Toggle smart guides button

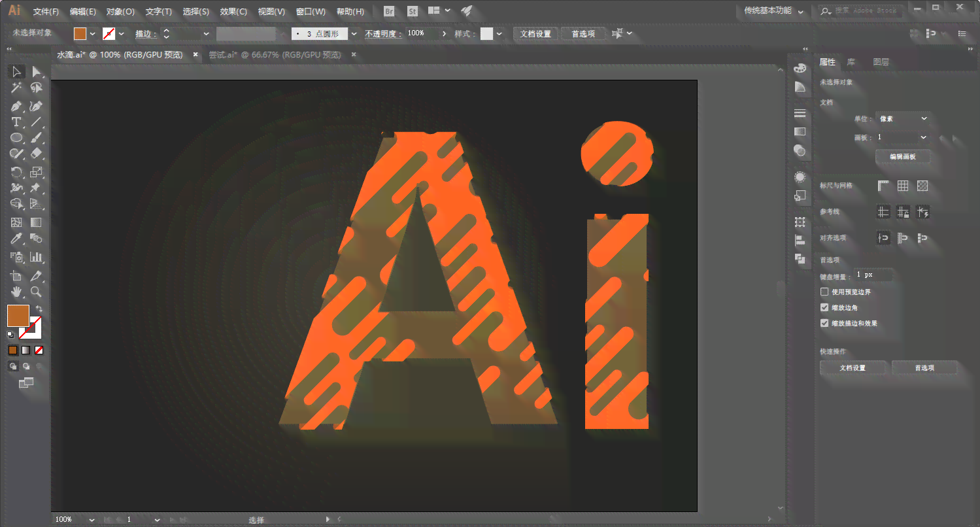pos(922,212)
